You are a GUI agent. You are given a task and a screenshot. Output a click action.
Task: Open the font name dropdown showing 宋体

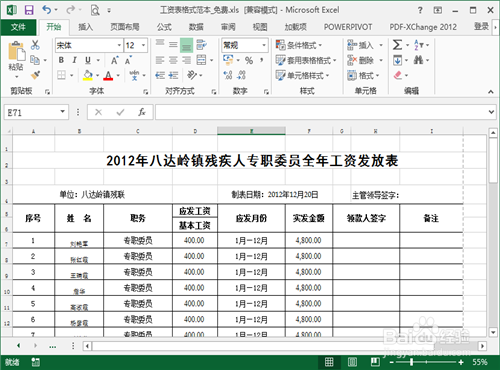(x=119, y=45)
